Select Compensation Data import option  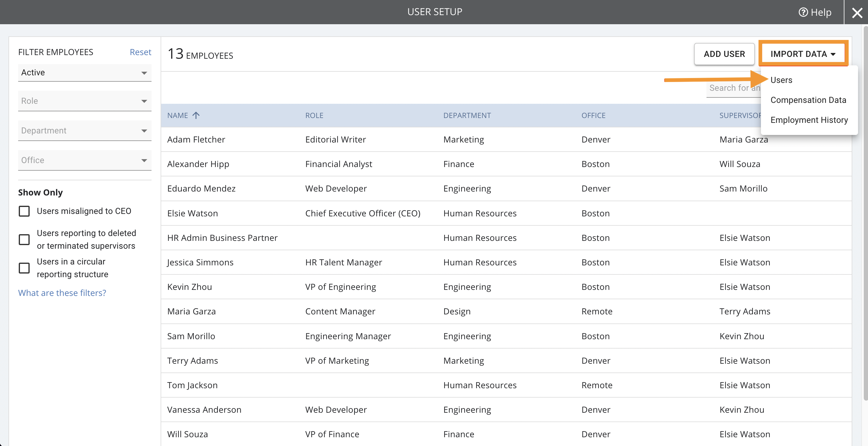808,100
